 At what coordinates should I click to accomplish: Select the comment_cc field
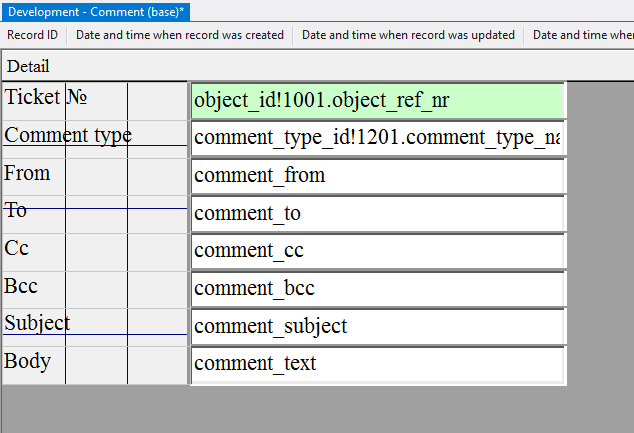coord(377,251)
